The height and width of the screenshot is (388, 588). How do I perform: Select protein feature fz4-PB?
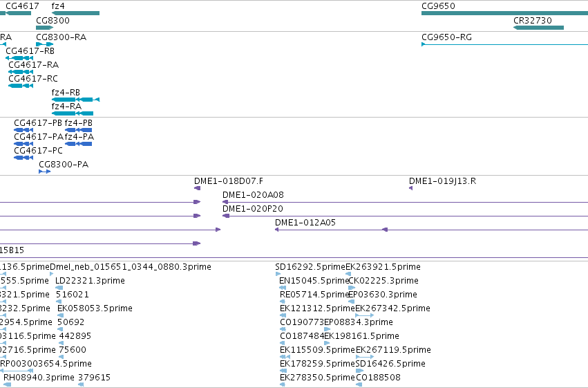(x=78, y=130)
